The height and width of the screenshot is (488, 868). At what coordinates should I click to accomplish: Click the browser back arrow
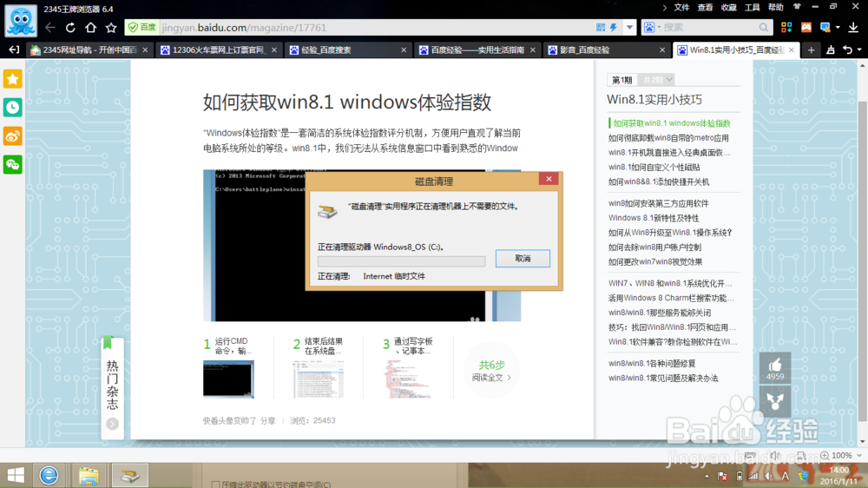pos(50,28)
